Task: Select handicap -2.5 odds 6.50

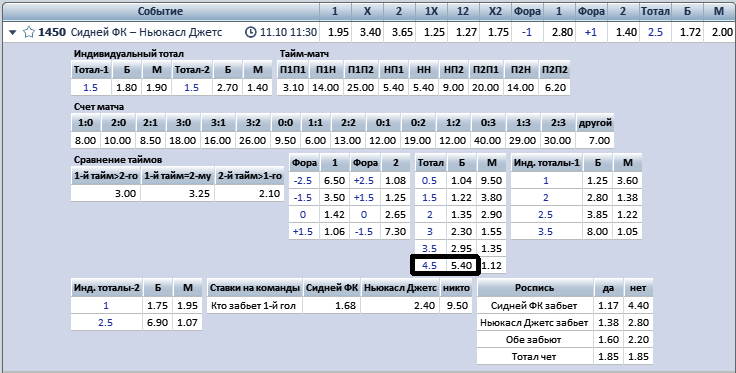Action: coord(334,181)
